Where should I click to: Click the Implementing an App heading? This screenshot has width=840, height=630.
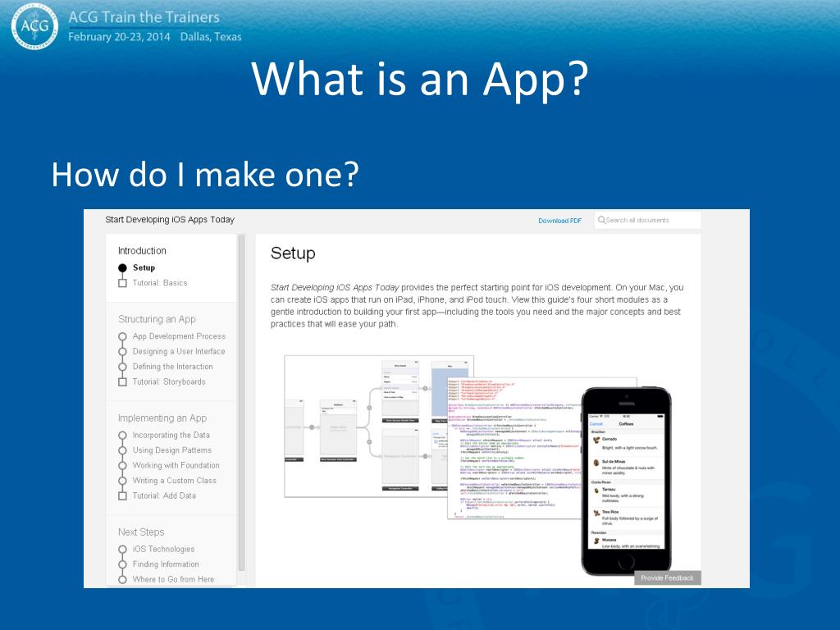coord(162,418)
